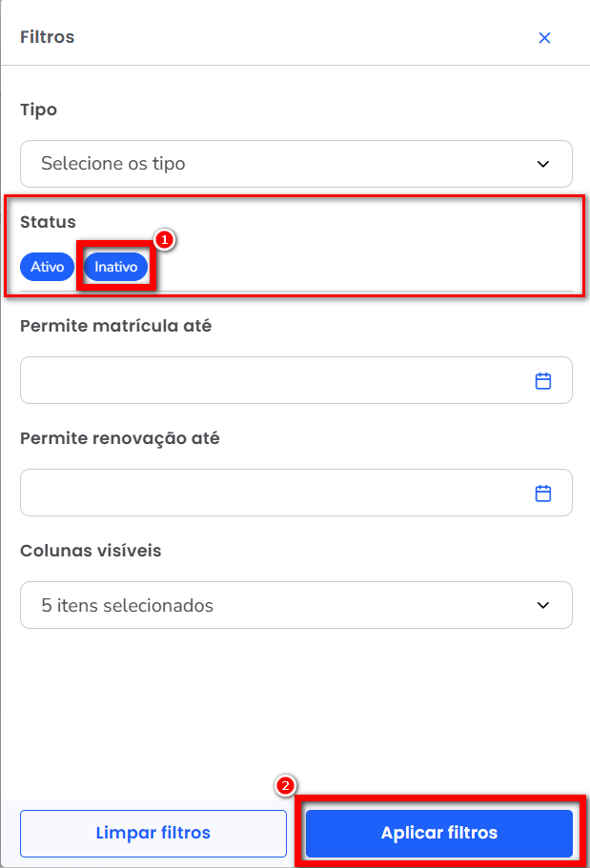Click the Permite matrícula até label
The height and width of the screenshot is (868, 590).
point(115,326)
